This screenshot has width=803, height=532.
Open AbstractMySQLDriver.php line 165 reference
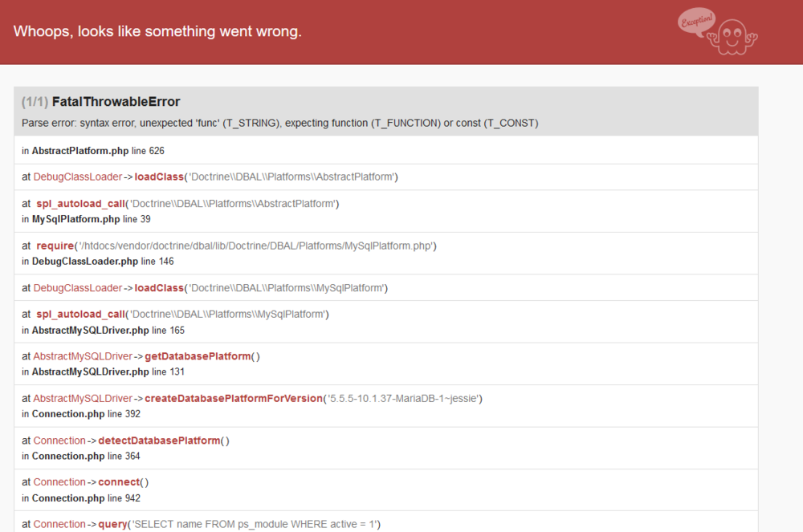(90, 330)
